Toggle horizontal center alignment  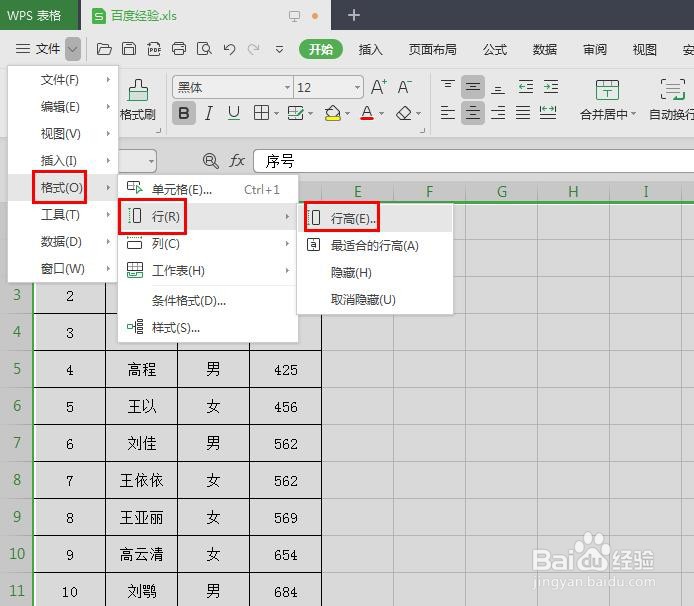[473, 113]
